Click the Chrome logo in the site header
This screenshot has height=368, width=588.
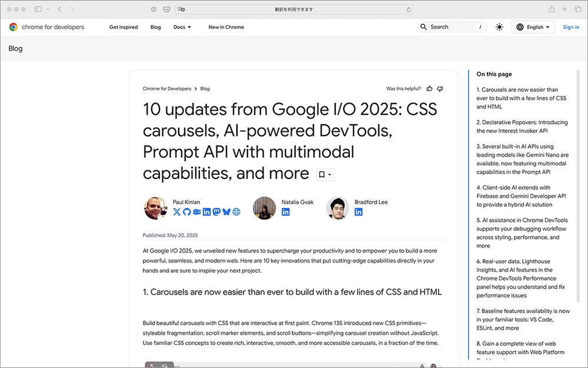(14, 27)
